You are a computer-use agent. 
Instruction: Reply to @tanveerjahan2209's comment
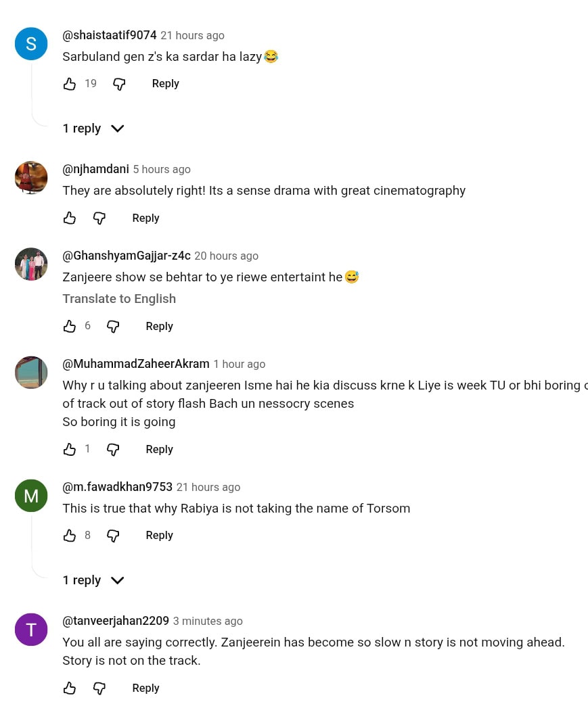(x=145, y=688)
